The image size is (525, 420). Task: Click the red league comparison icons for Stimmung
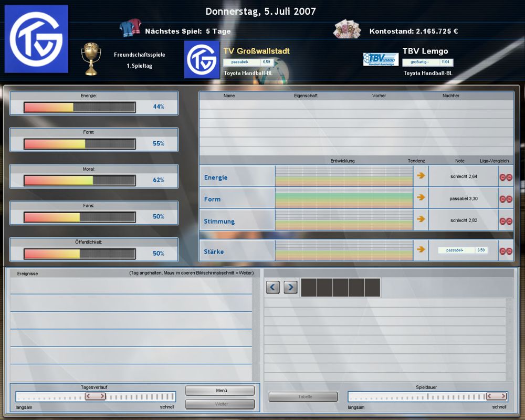506,221
